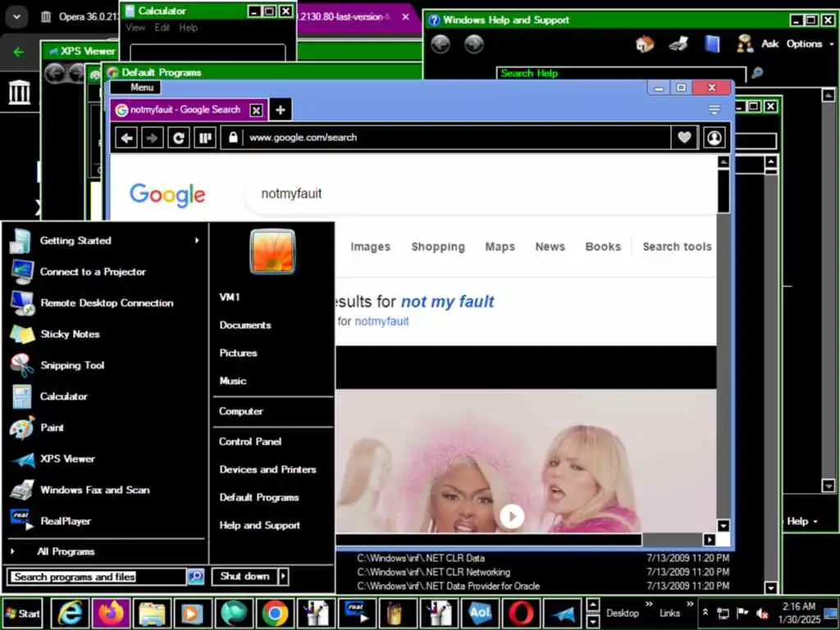Click the 'notmyfault' search instead link
840x630 pixels.
(x=381, y=322)
